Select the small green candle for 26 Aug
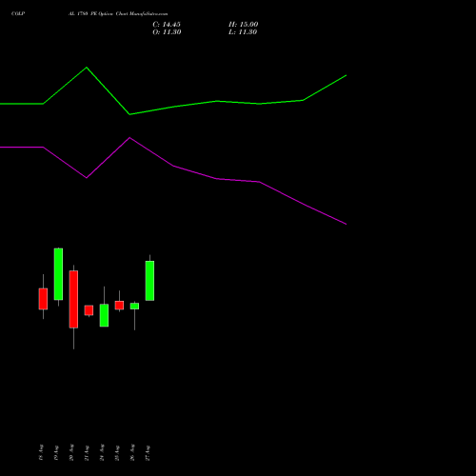This screenshot has width=476, height=476. pos(134,307)
